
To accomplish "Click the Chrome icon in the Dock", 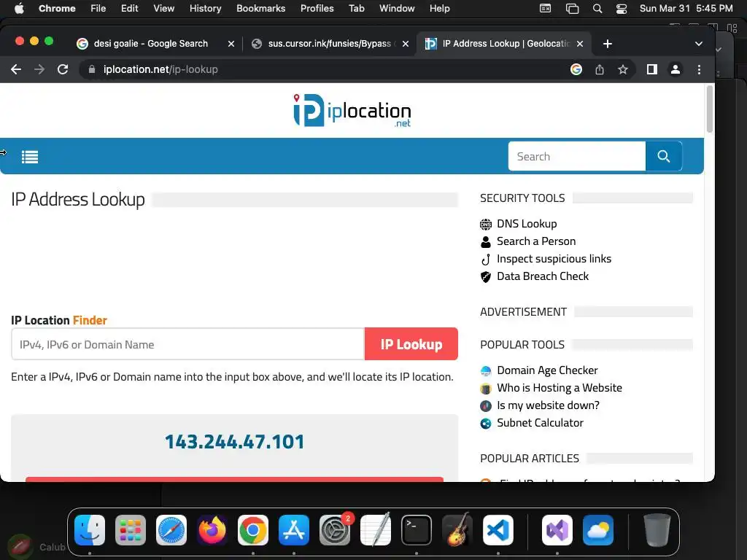I will (x=253, y=530).
